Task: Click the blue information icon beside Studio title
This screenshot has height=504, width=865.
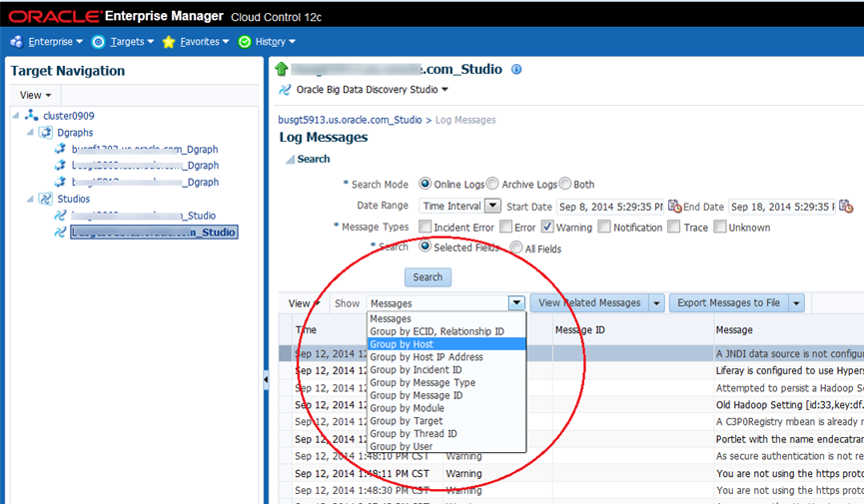Action: tap(516, 70)
